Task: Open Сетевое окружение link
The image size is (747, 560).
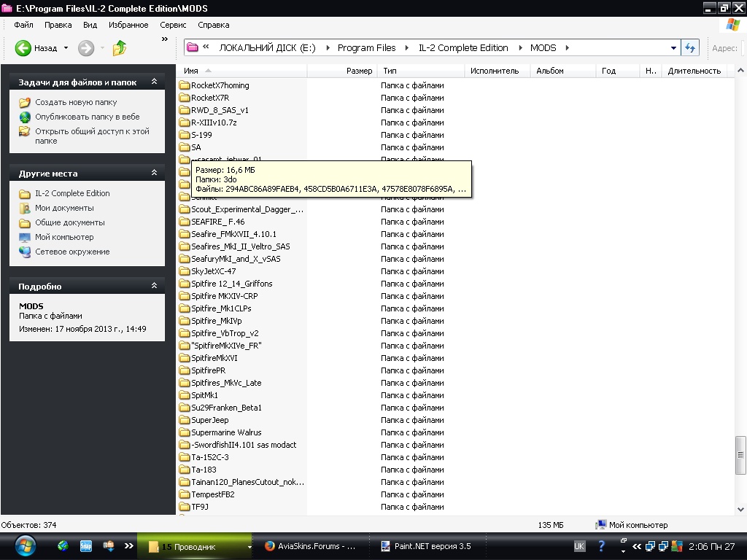Action: click(x=72, y=252)
